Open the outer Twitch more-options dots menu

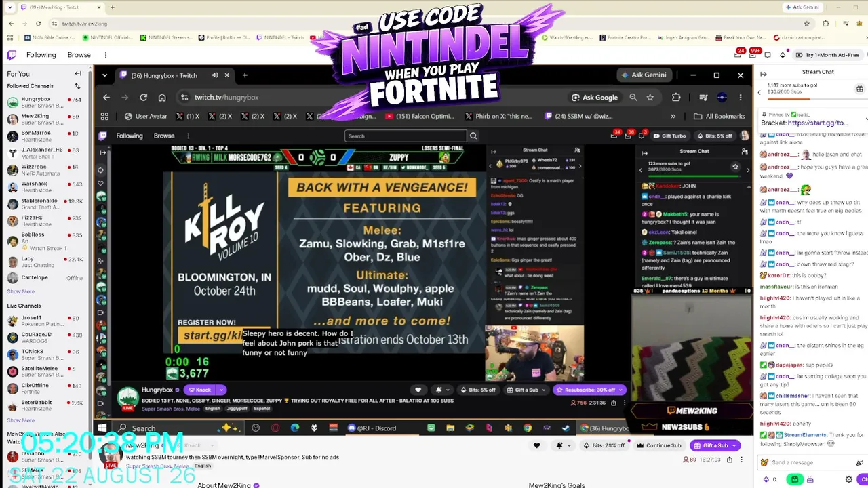[x=106, y=55]
